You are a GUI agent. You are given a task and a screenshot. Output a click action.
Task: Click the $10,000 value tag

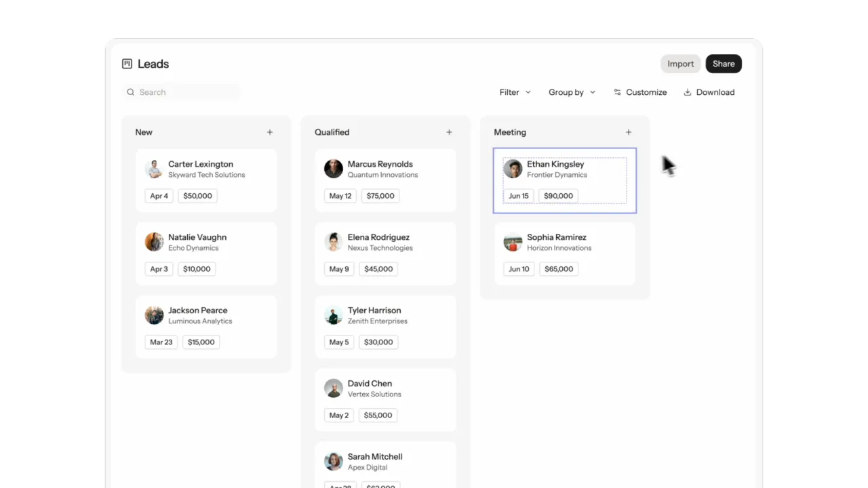coord(197,269)
